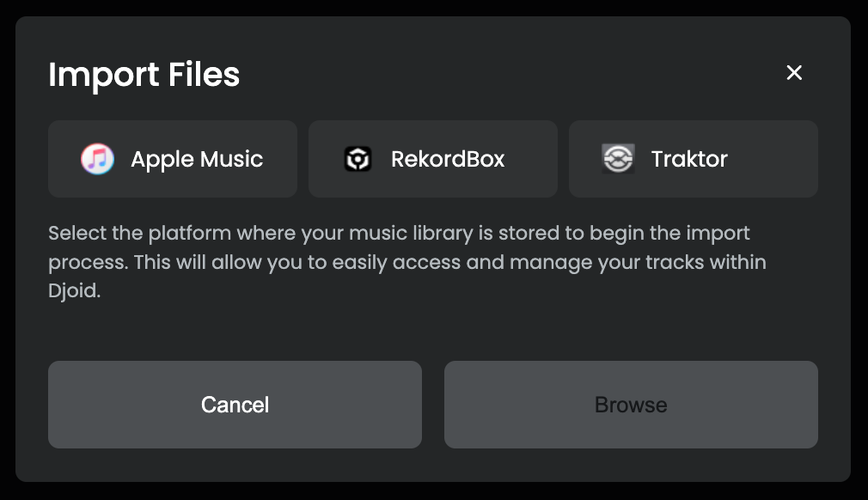
Task: Click the "Apple Music" text label
Action: (197, 159)
